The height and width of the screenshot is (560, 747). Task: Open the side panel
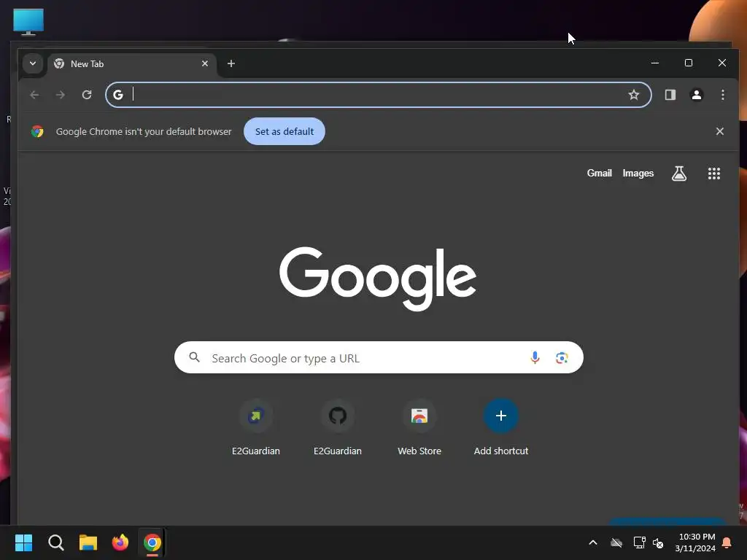coord(670,95)
